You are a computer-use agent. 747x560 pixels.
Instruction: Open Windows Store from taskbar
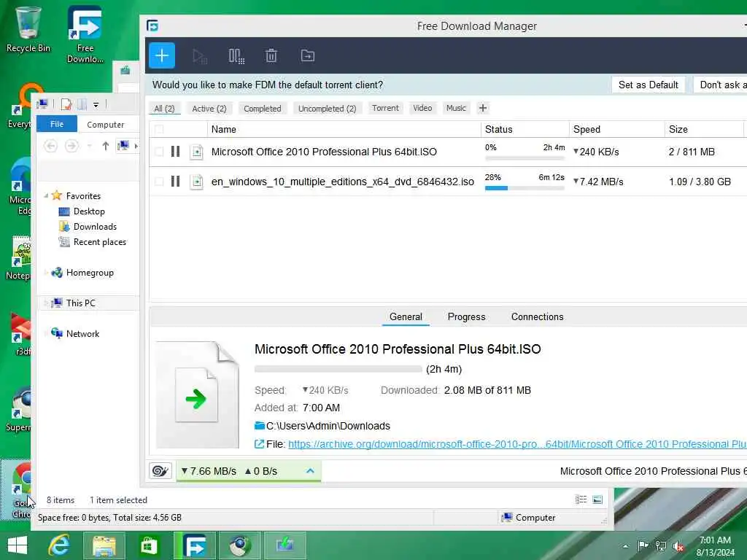pos(149,545)
